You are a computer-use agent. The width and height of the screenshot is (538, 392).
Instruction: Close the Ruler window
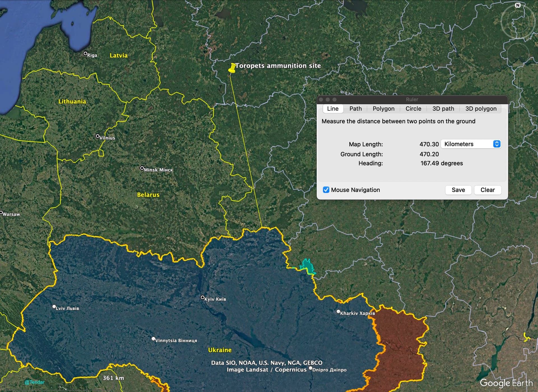pos(321,99)
